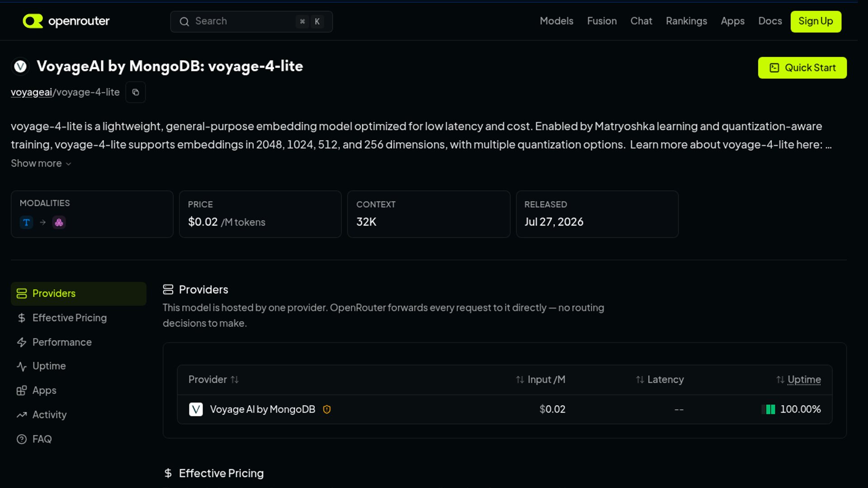Click the Providers section heading icon
The width and height of the screenshot is (868, 488).
[x=168, y=289]
